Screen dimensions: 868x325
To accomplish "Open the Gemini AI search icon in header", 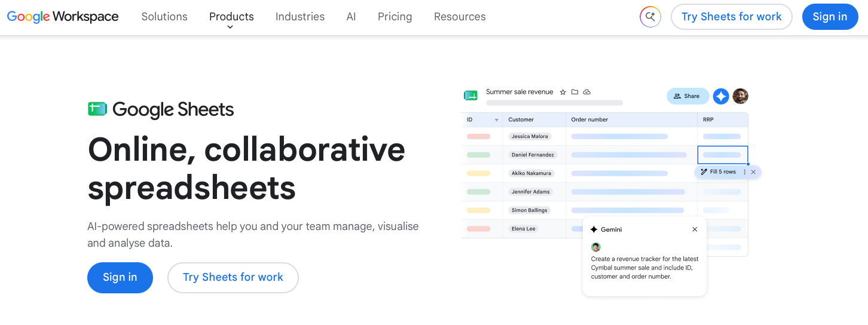I will pos(650,17).
